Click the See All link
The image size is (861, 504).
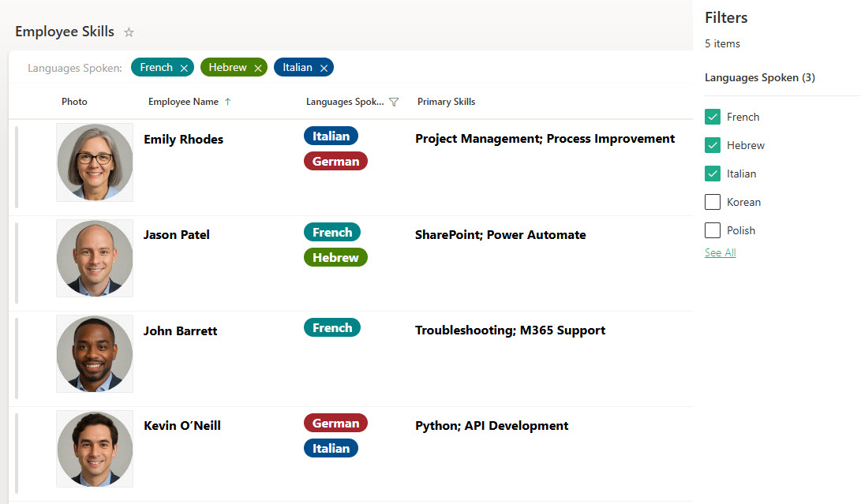[x=720, y=252]
